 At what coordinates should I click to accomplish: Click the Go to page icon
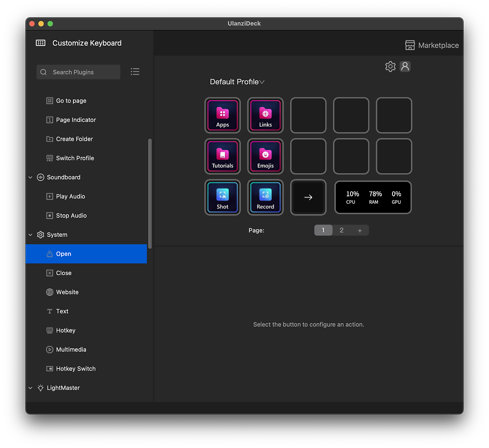click(50, 101)
